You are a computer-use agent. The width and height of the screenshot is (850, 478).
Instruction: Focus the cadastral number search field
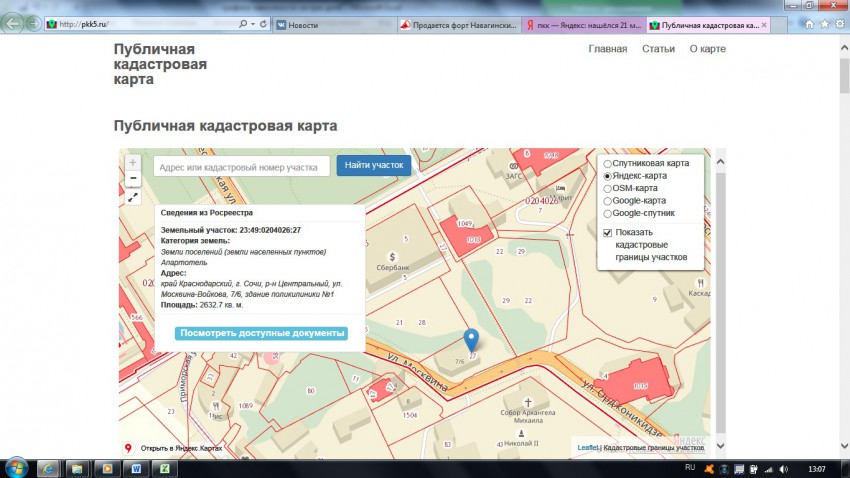242,167
